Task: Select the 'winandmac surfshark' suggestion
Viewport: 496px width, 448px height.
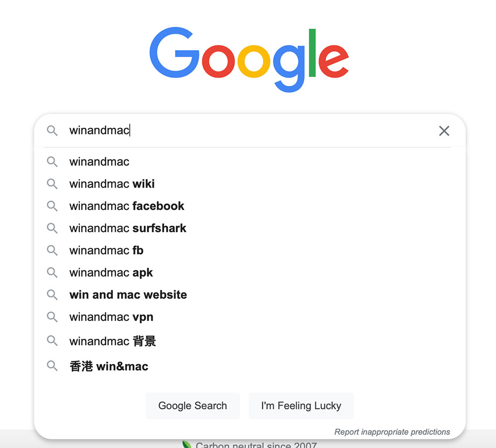Action: click(x=127, y=228)
